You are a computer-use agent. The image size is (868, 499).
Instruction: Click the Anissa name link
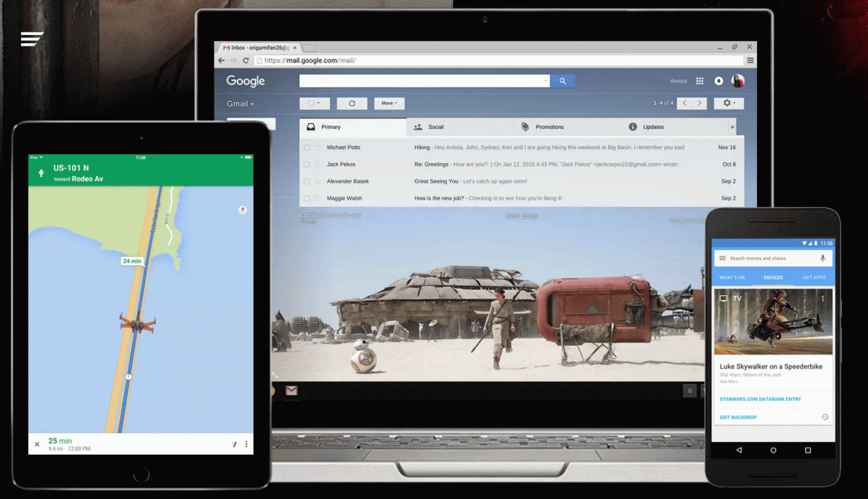click(x=678, y=81)
